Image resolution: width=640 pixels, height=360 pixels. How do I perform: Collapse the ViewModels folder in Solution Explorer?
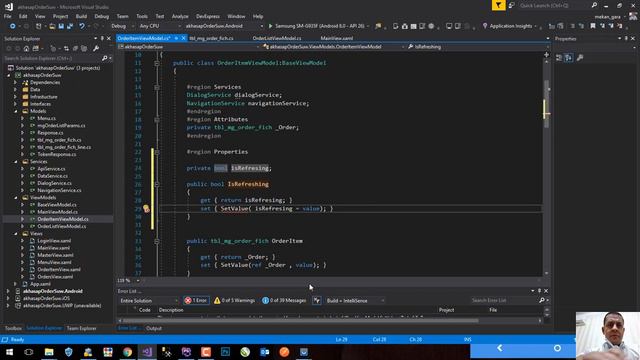pos(16,198)
